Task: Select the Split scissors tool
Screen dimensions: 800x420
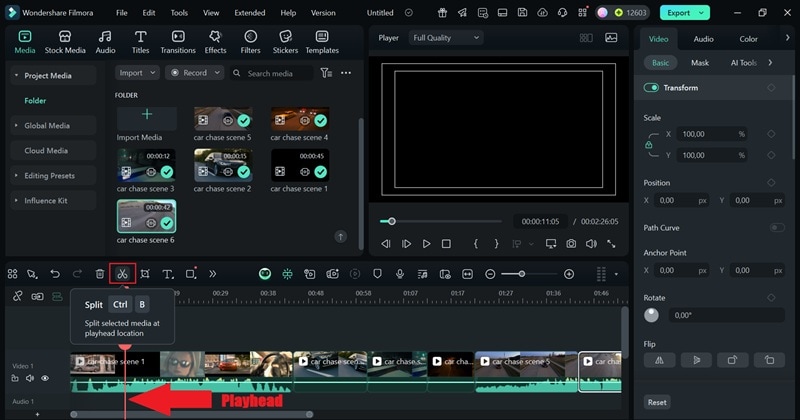Action: tap(122, 274)
